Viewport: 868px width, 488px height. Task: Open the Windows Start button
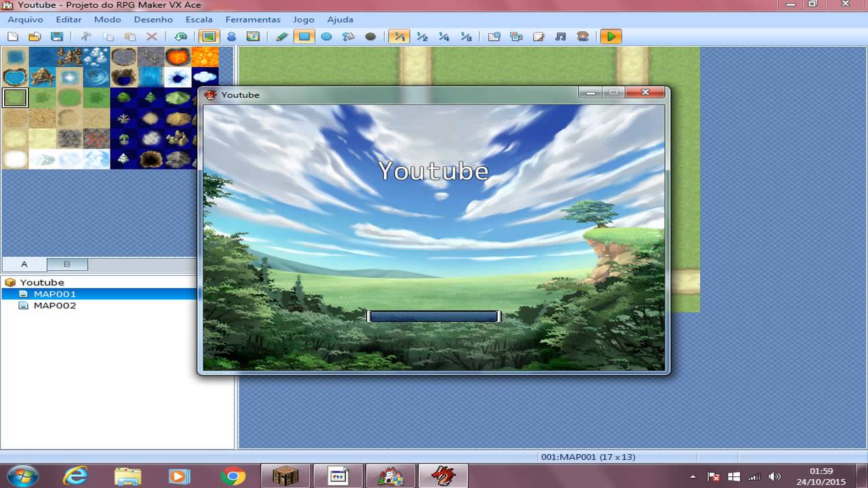coord(23,476)
